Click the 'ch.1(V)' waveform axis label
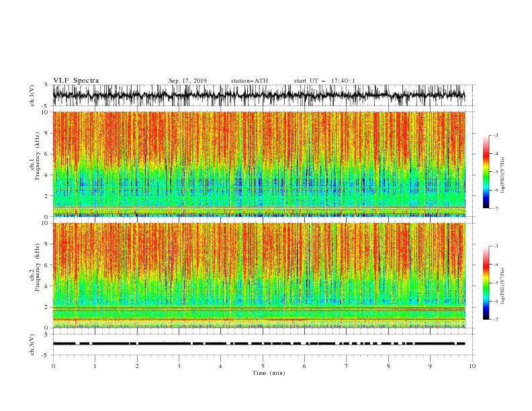 pos(32,95)
